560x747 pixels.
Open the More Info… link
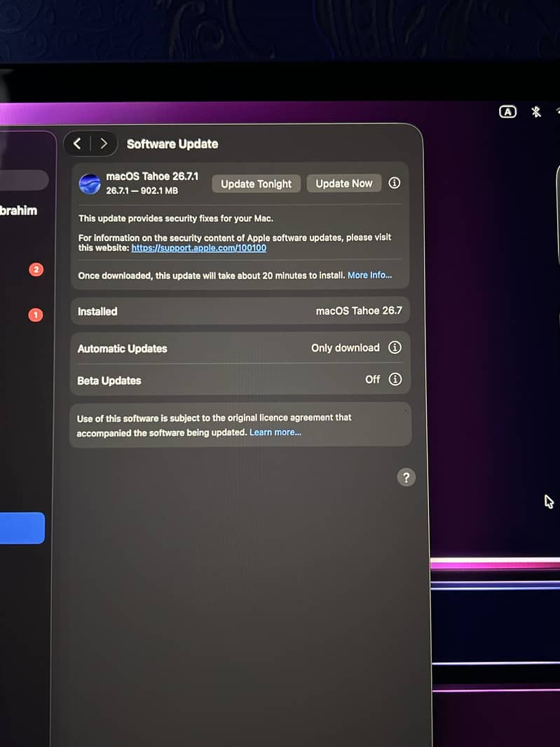369,275
